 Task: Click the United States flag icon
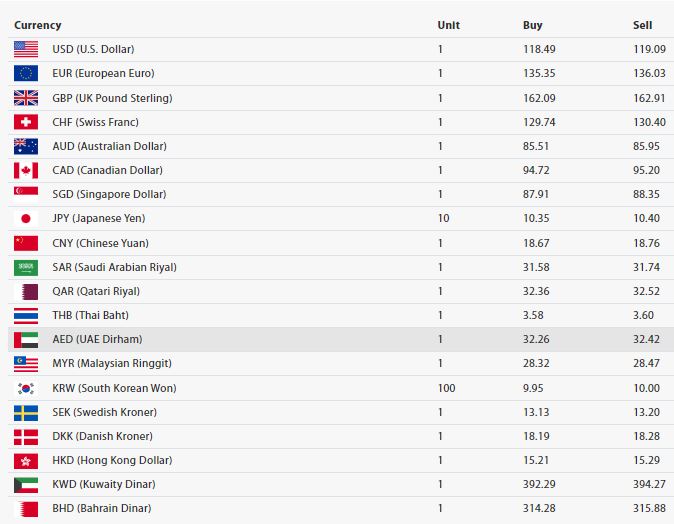tap(26, 49)
